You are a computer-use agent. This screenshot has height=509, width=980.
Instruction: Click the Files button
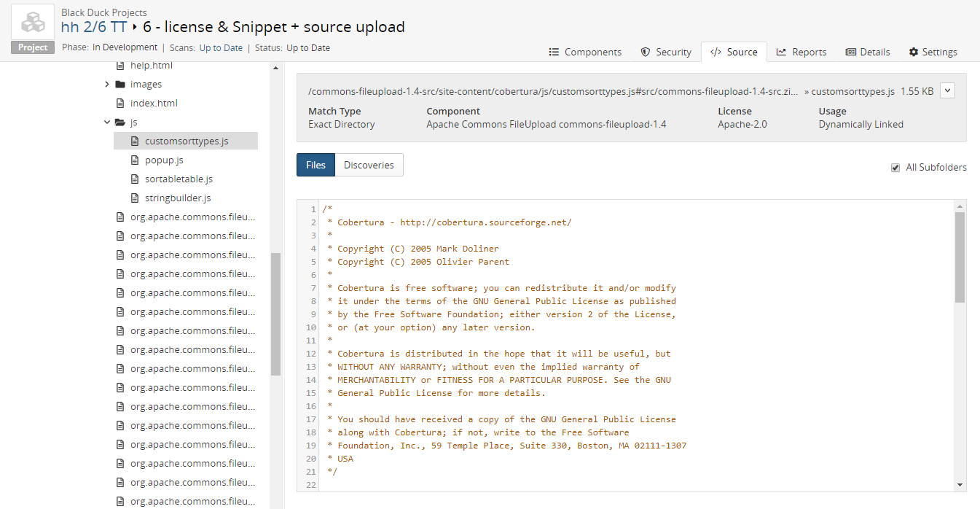coord(315,165)
